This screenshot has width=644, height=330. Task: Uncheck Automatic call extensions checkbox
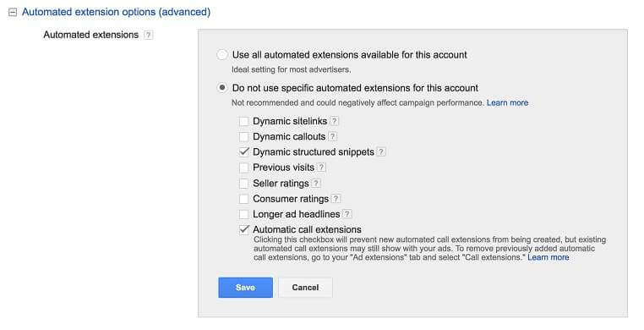pyautogui.click(x=244, y=229)
